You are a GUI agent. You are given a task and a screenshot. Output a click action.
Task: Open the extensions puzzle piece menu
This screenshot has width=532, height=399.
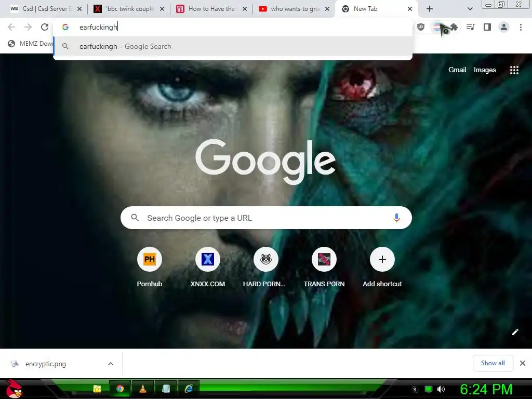coord(454,27)
